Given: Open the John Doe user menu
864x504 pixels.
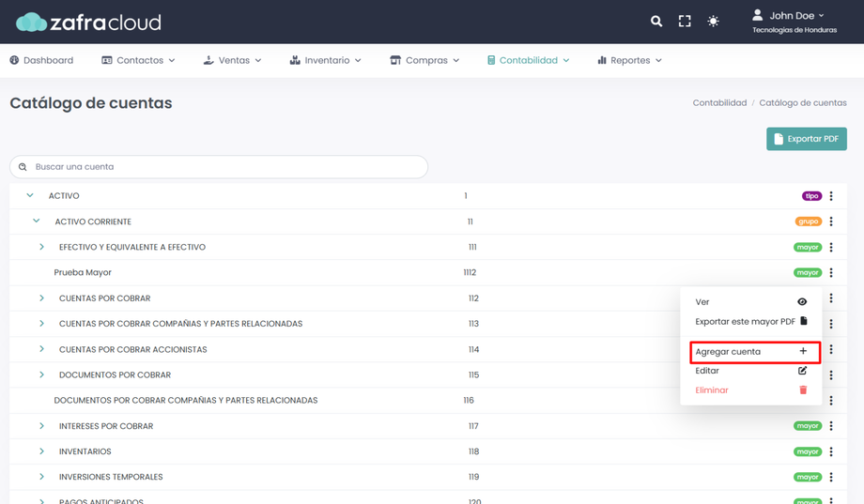Looking at the screenshot, I should click(789, 15).
